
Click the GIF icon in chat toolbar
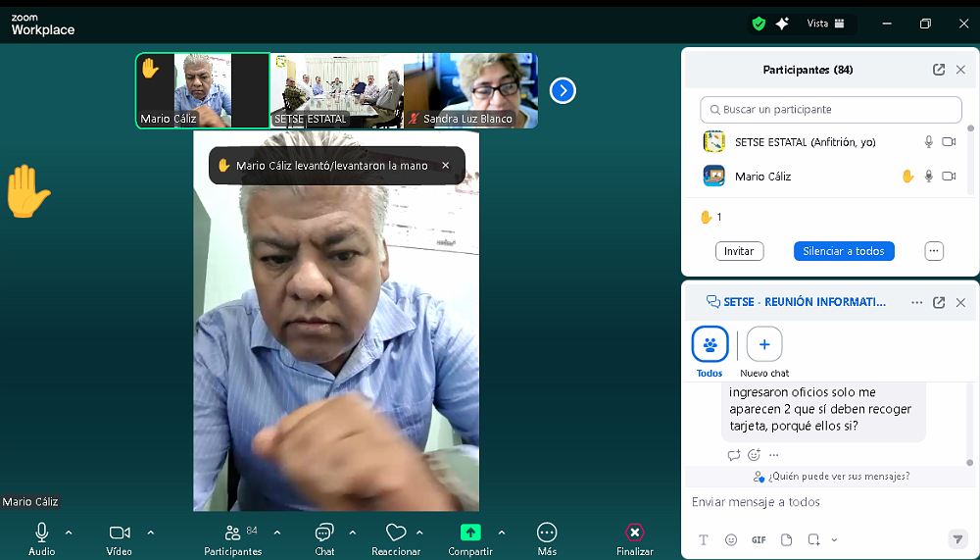[759, 539]
